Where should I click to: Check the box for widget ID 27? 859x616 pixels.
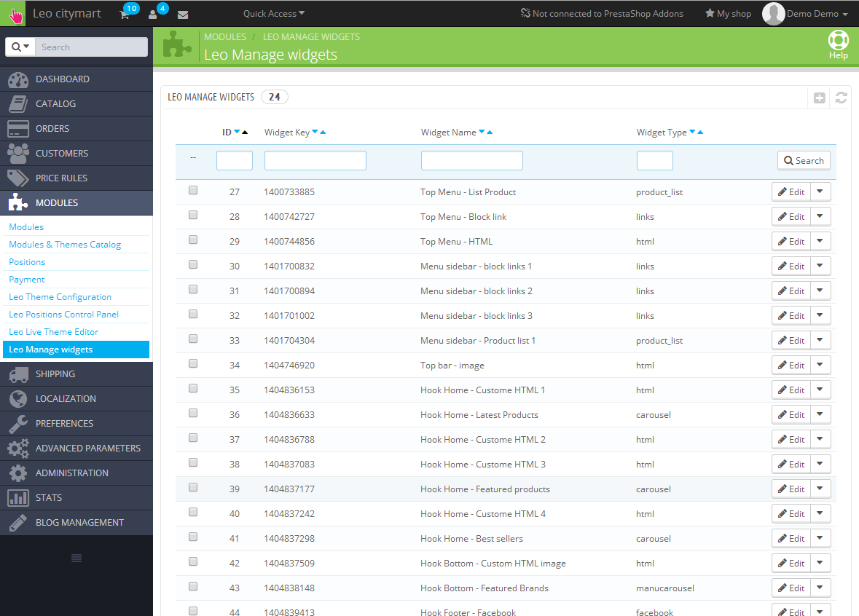tap(193, 191)
